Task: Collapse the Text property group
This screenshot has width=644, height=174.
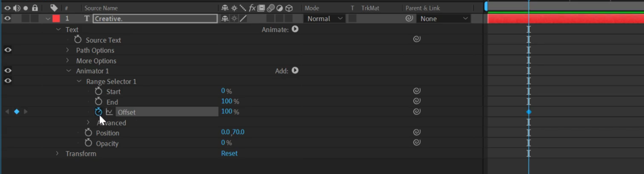Action: click(x=58, y=29)
